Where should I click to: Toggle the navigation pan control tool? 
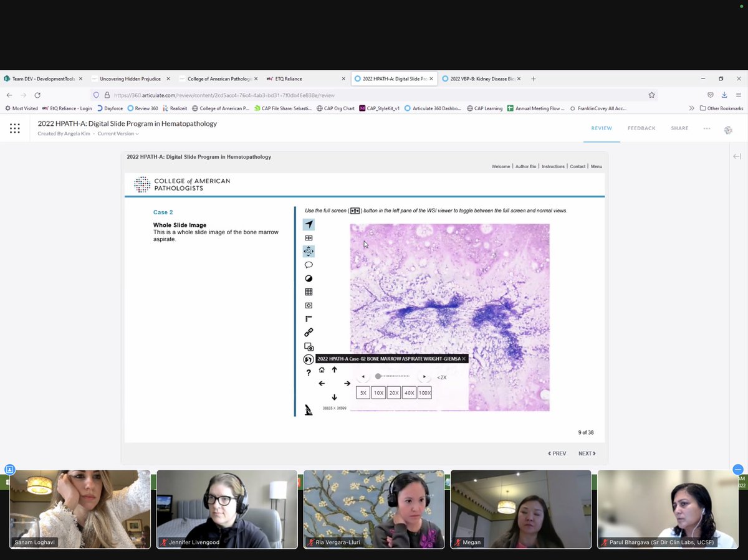[x=309, y=251]
